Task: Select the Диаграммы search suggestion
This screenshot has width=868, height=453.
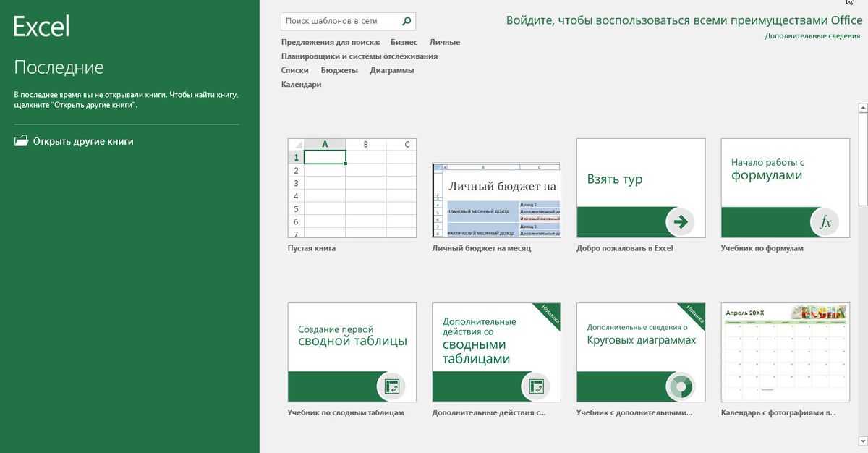Action: click(x=392, y=70)
